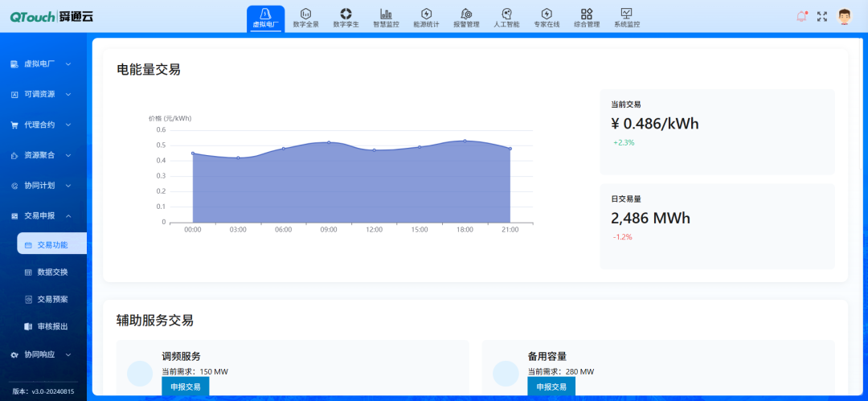The height and width of the screenshot is (401, 868).
Task: Click the 当前交易 card label
Action: coord(626,104)
